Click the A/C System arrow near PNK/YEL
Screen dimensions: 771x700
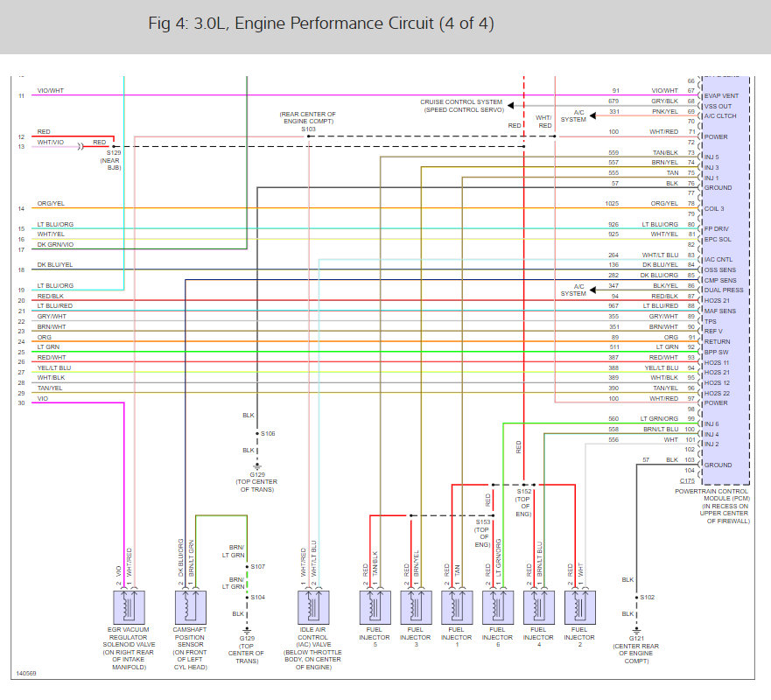[592, 116]
